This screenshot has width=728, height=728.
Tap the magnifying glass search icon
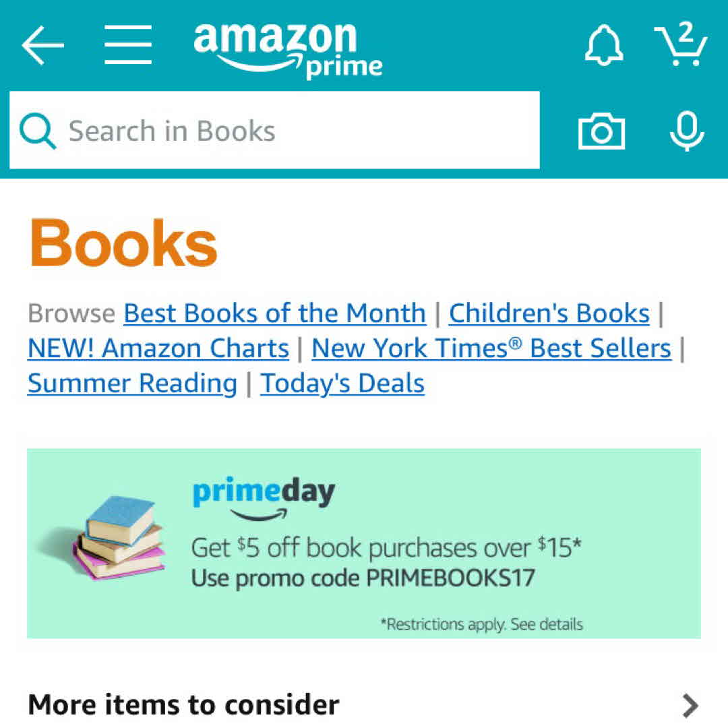[x=38, y=131]
